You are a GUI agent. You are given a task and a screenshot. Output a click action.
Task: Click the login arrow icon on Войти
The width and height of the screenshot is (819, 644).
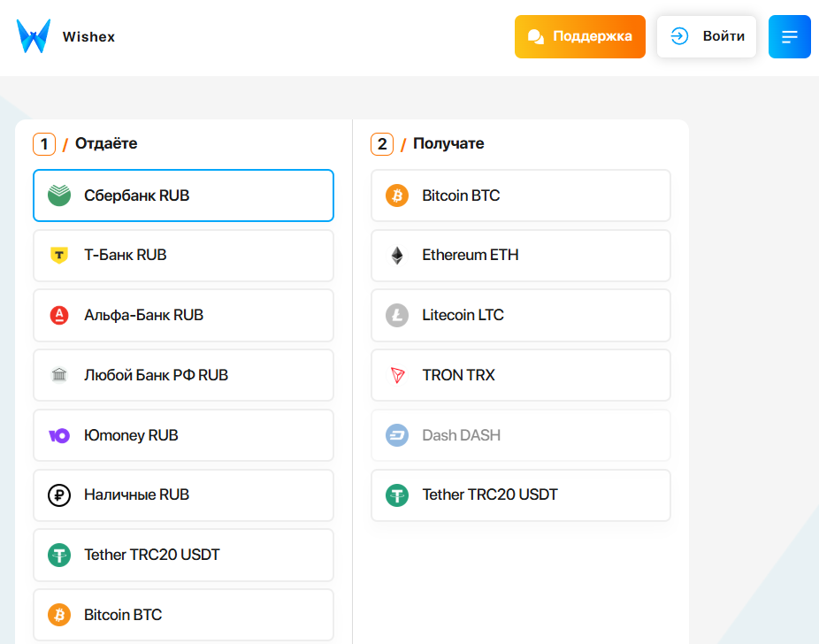[x=679, y=36]
